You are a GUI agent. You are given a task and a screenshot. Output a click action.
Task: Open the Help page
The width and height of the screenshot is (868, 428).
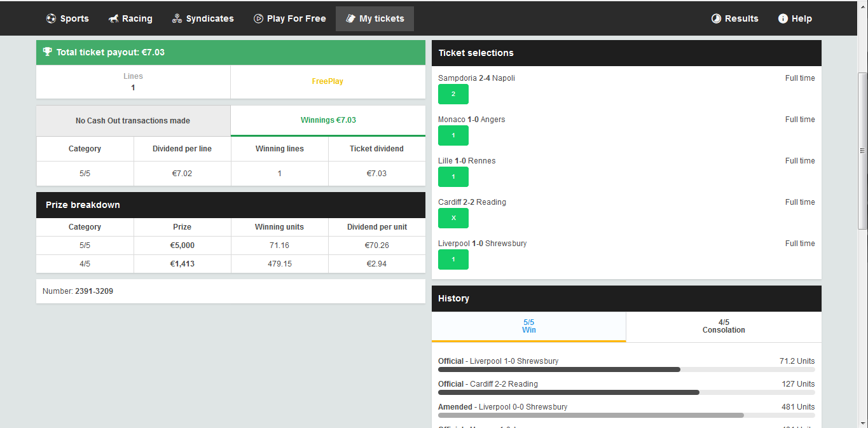pos(795,18)
